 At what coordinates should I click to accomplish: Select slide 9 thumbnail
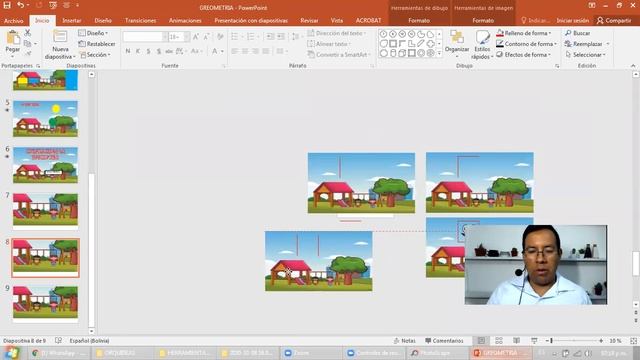45,304
